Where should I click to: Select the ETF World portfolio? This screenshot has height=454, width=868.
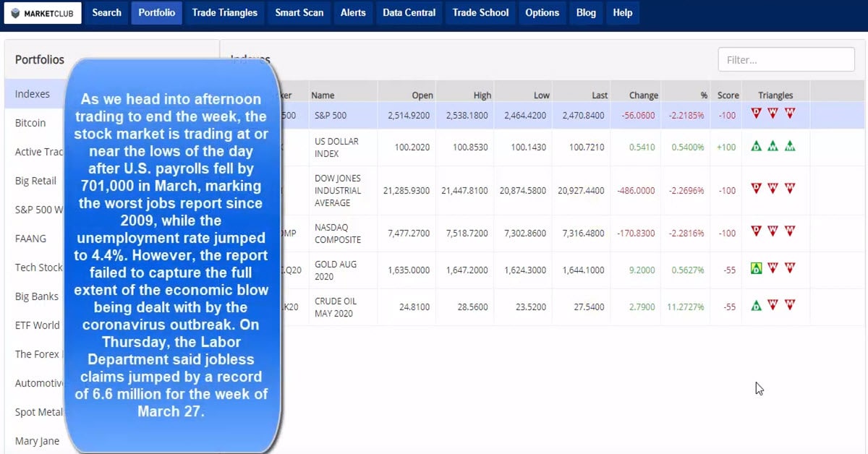36,325
